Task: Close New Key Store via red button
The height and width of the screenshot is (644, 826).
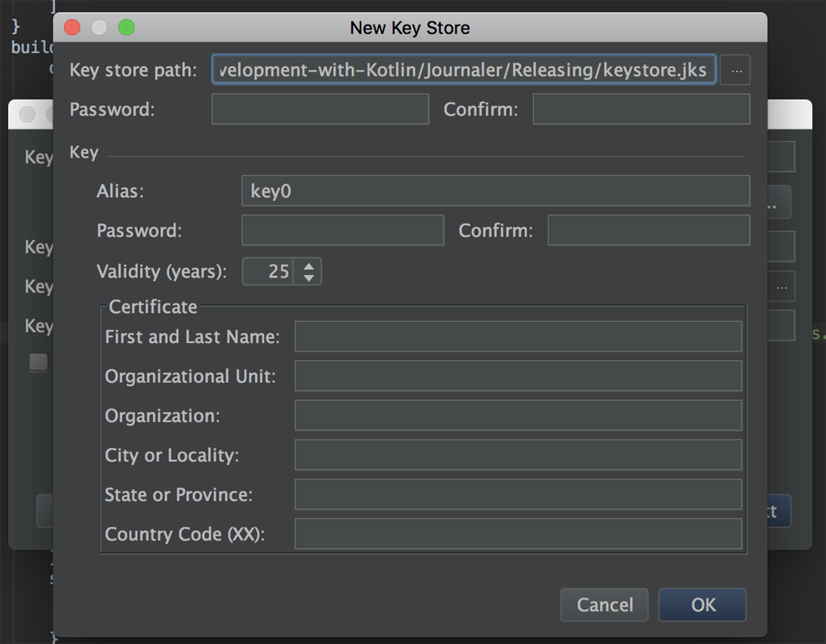Action: tap(72, 28)
